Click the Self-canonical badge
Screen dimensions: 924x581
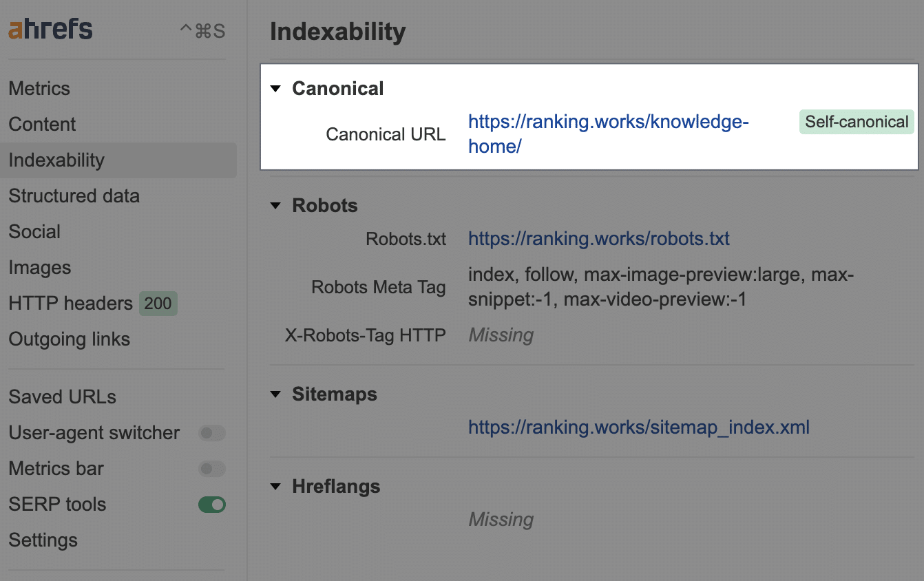[x=856, y=121]
